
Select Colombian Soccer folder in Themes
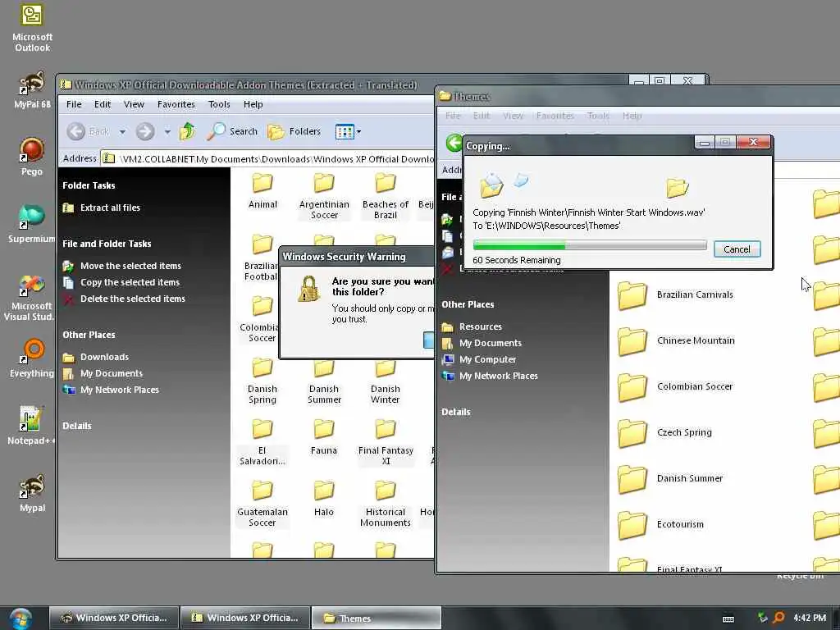(x=675, y=386)
